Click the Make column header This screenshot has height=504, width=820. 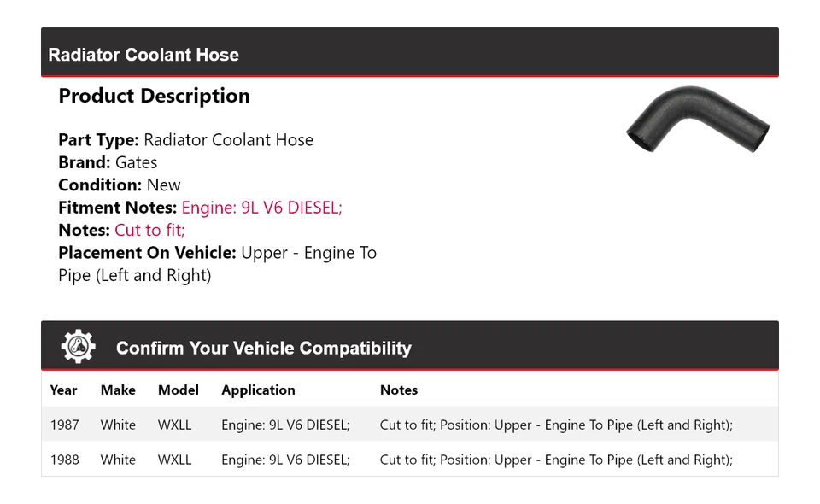pyautogui.click(x=118, y=390)
